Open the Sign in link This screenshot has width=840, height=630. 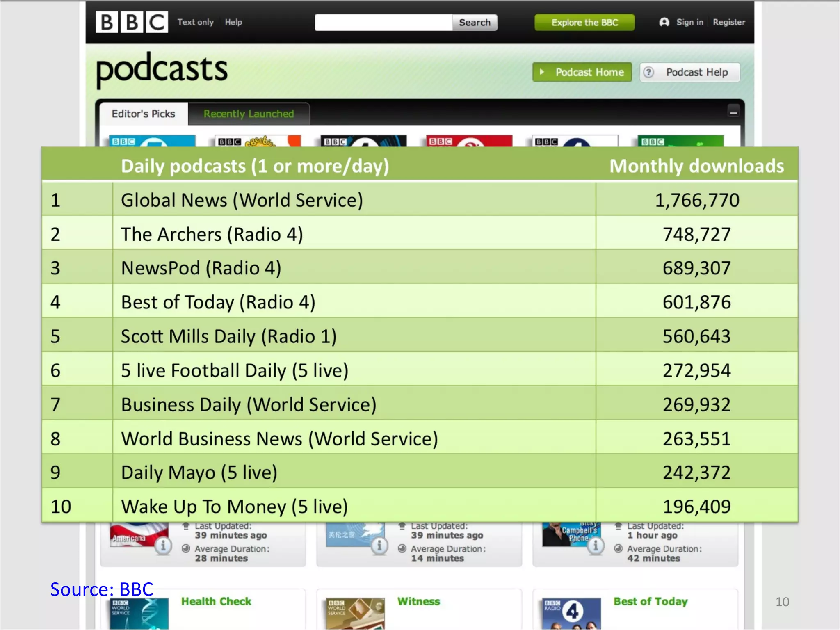click(689, 22)
